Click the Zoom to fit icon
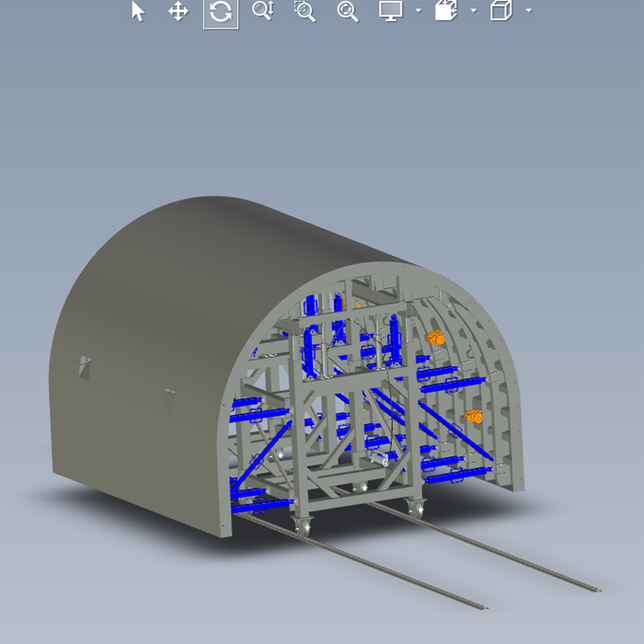The image size is (644, 644). click(x=348, y=11)
